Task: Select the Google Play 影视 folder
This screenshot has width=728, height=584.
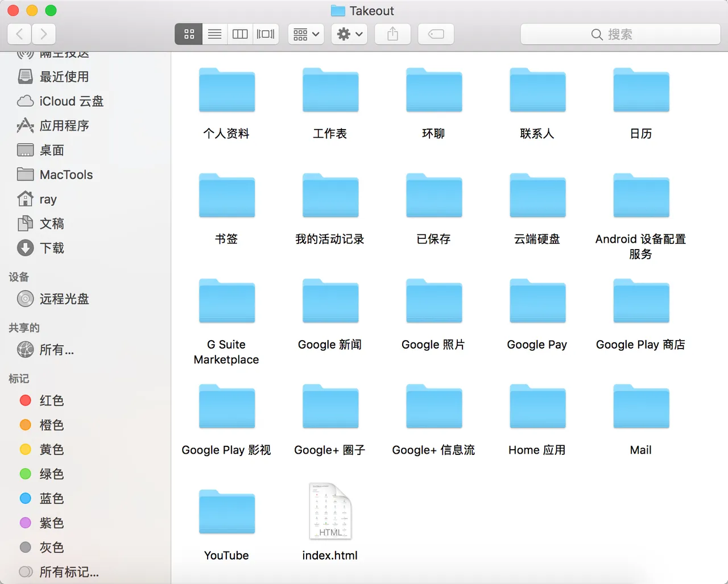Action: [x=226, y=407]
